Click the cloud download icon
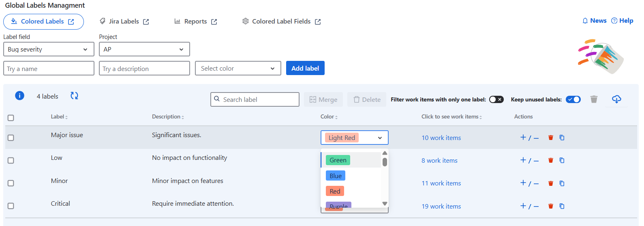 tap(616, 99)
